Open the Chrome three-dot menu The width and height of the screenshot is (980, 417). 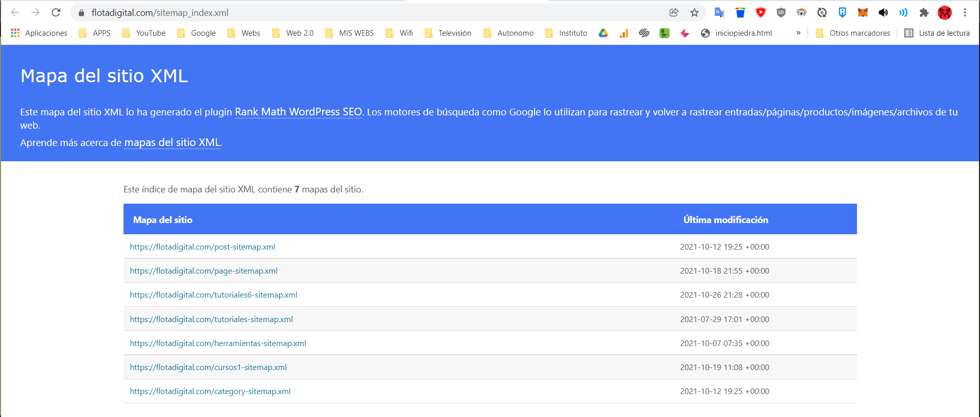tap(965, 12)
